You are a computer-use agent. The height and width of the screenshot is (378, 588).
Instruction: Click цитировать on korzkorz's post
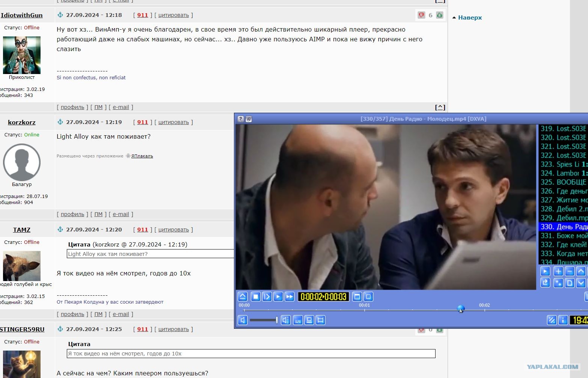173,122
